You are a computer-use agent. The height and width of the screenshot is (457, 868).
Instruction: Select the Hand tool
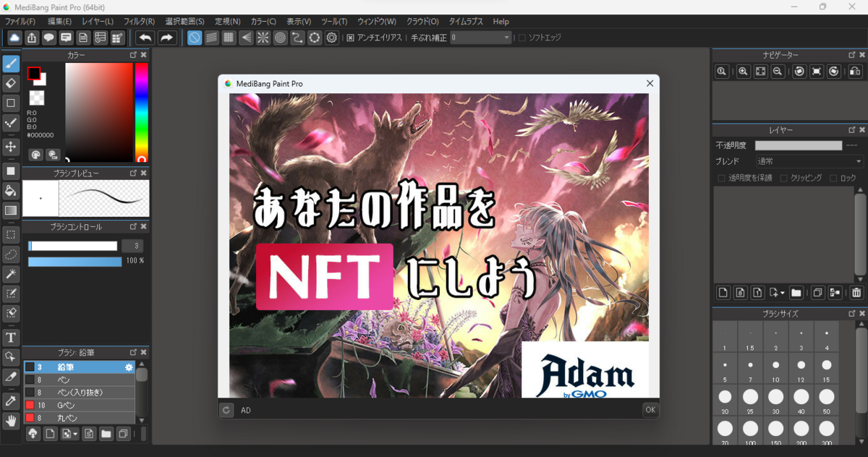tap(11, 421)
